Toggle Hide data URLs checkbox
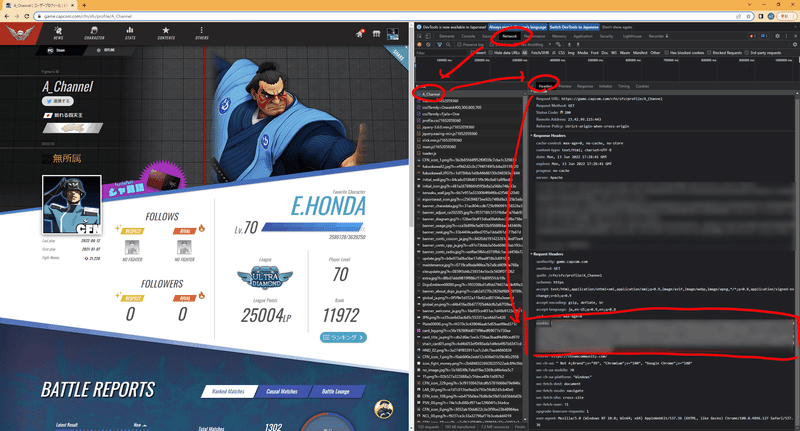 pos(491,53)
